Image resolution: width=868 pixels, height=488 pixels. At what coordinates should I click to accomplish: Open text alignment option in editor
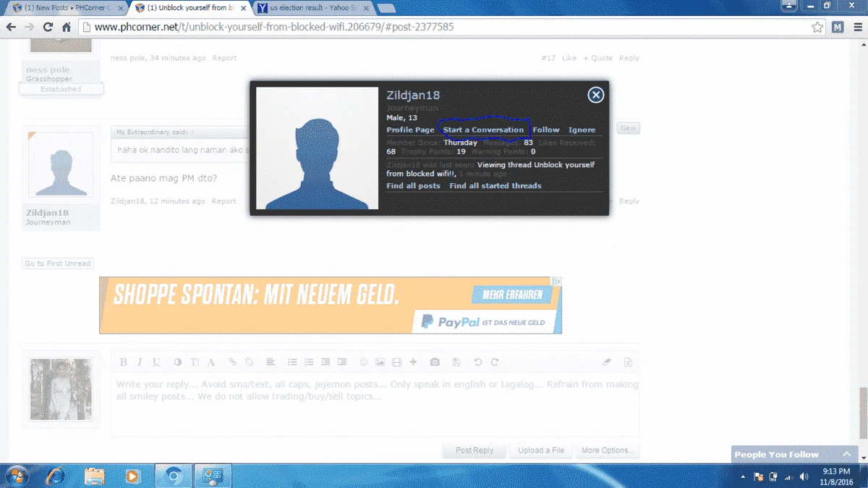pos(271,362)
